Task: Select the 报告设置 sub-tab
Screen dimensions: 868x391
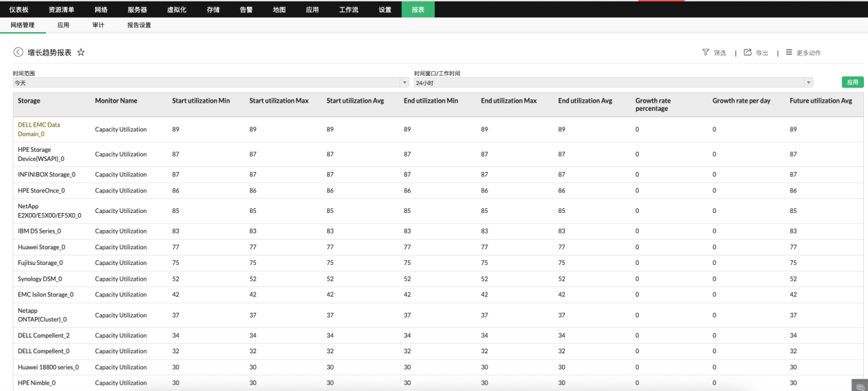Action: tap(139, 25)
